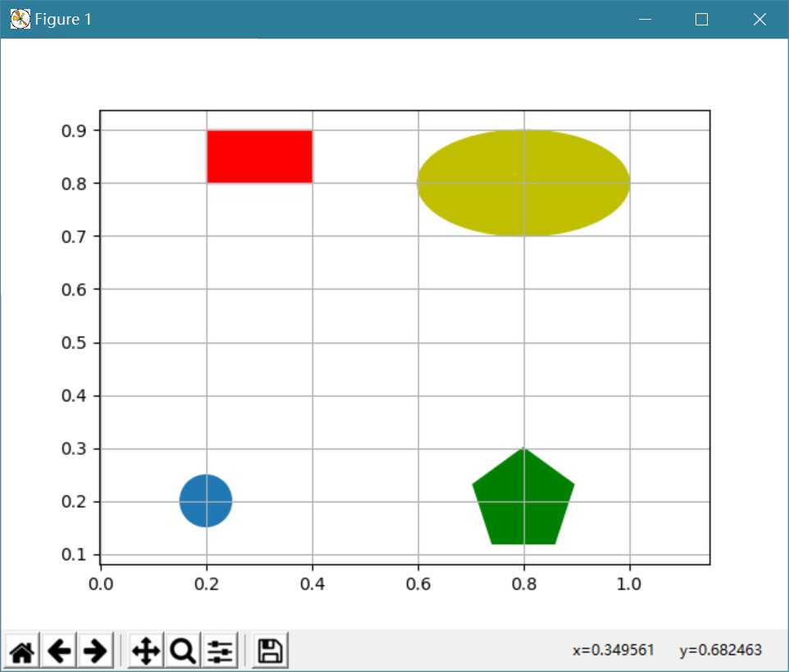Click the 1.0 x-axis tick label
This screenshot has height=672, width=789.
(629, 584)
